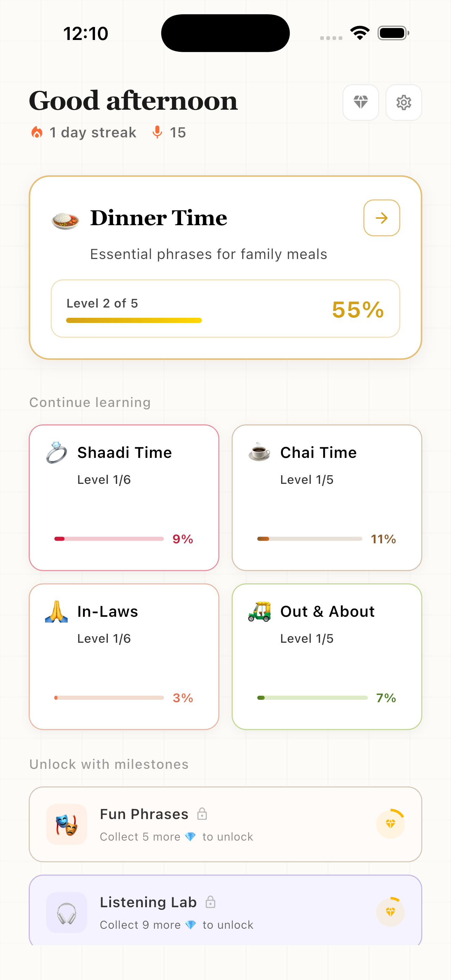Tap the Fun Phrases theater masks icon
The width and height of the screenshot is (451, 980).
67,824
